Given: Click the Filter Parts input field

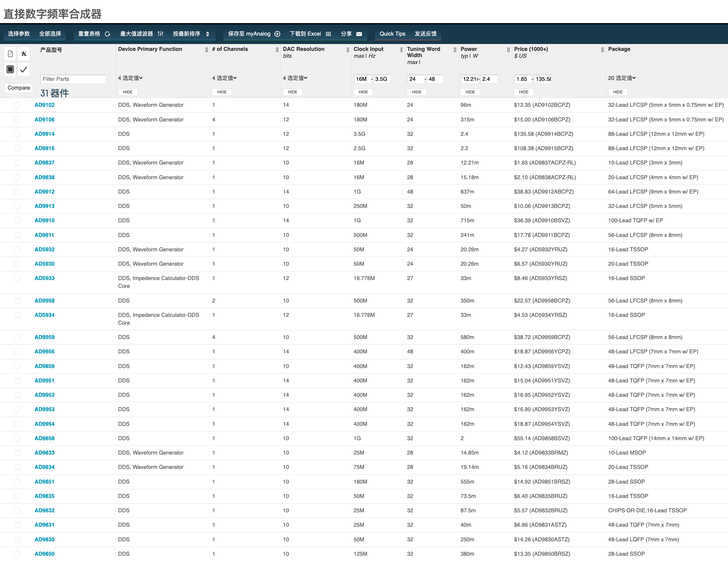Looking at the screenshot, I should tap(73, 79).
